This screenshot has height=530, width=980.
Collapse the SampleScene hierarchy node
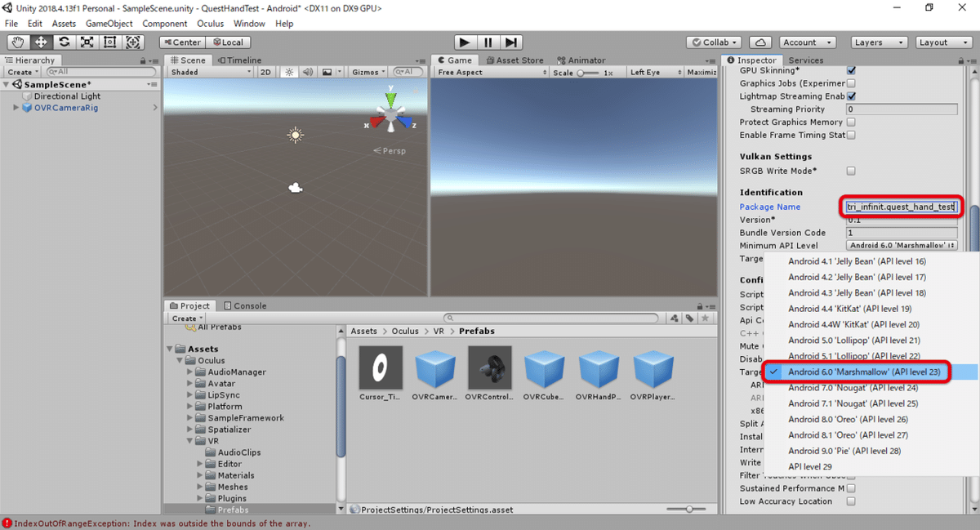click(7, 84)
